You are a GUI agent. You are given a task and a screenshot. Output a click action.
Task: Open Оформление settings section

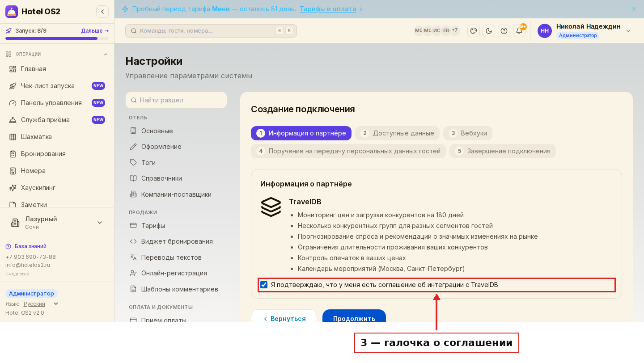coord(176,147)
